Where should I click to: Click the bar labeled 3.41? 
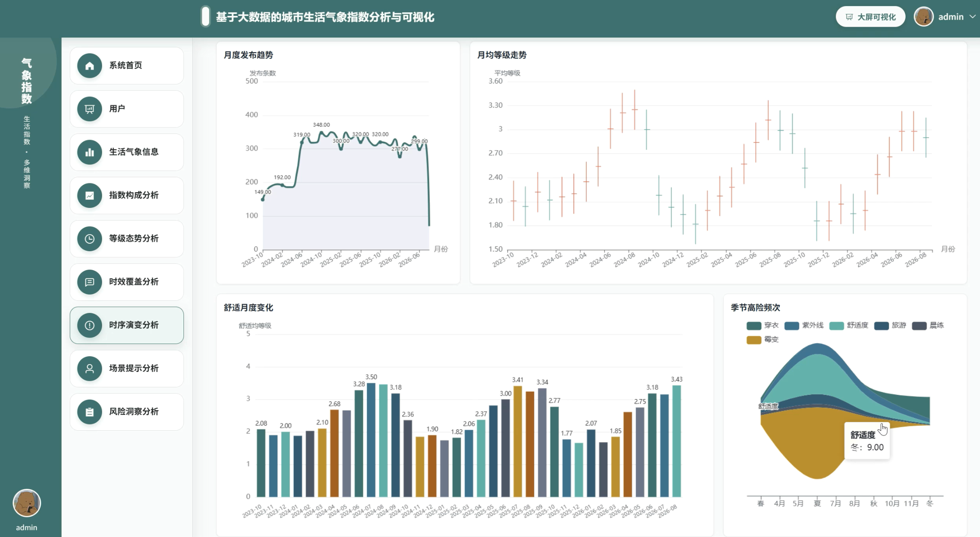point(518,442)
